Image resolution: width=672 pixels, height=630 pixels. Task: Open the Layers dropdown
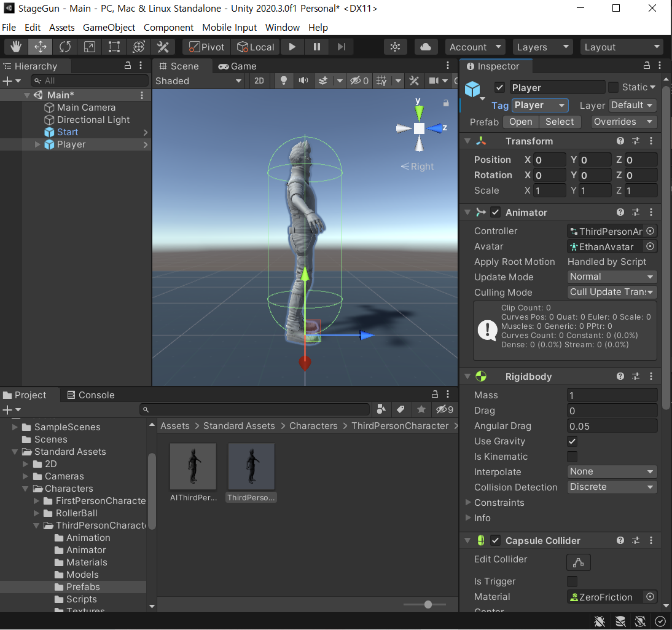click(x=542, y=47)
